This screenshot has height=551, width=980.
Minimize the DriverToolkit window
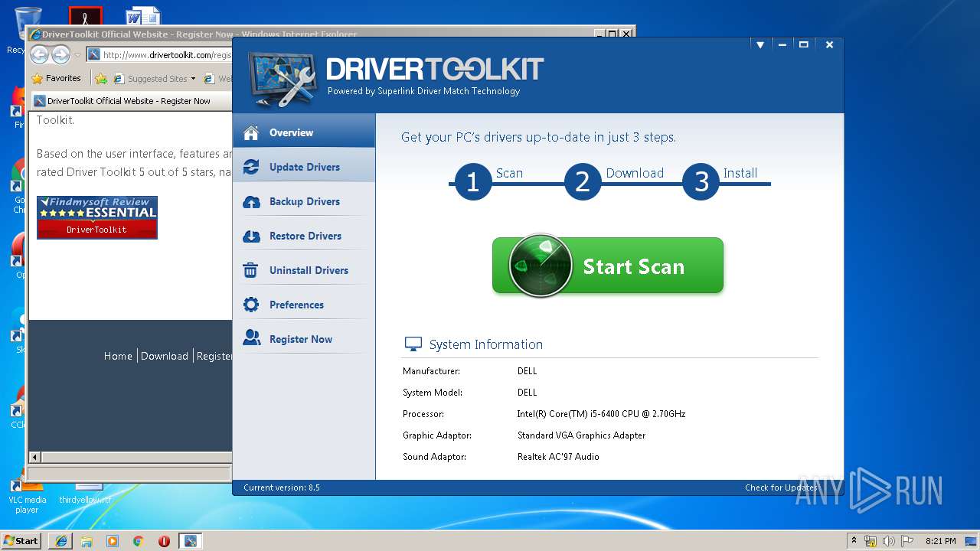click(782, 45)
